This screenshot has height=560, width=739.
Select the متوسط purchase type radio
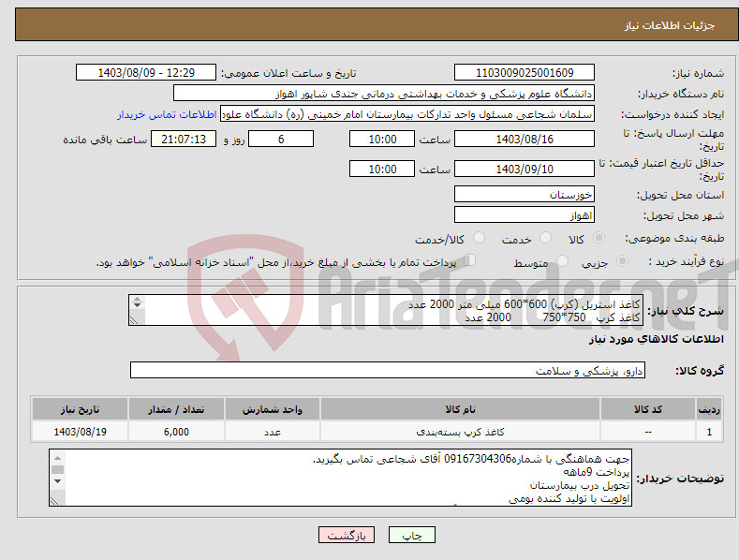562,261
